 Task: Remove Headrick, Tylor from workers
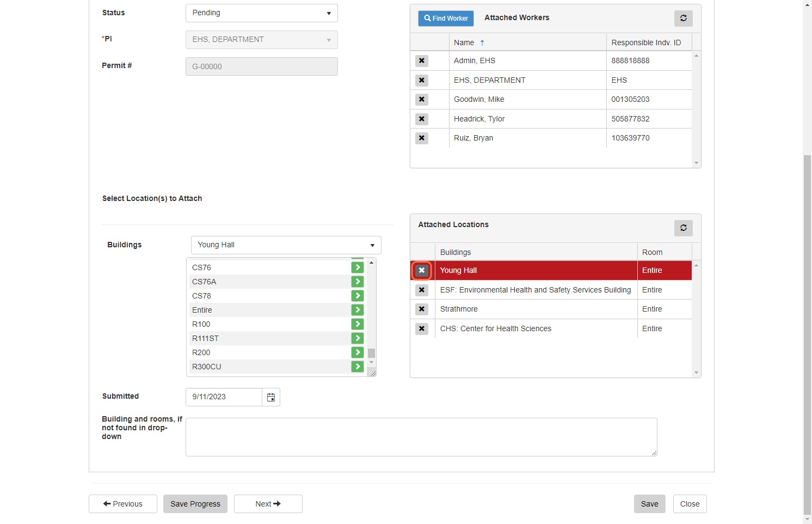tap(422, 119)
